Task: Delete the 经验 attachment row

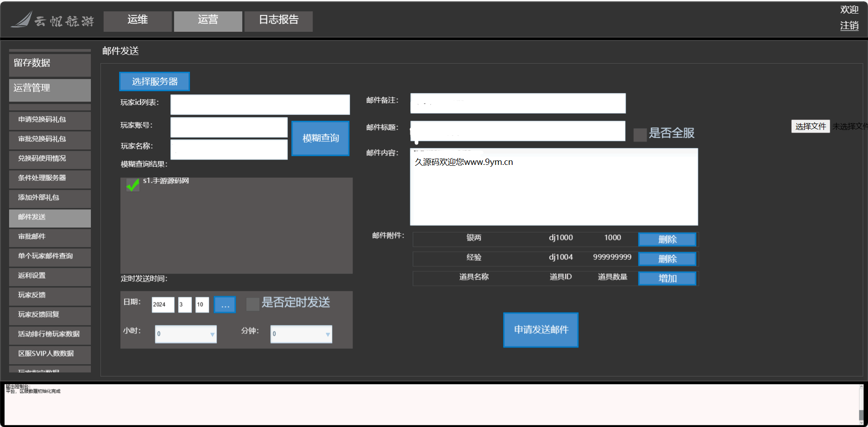Action: (x=667, y=258)
